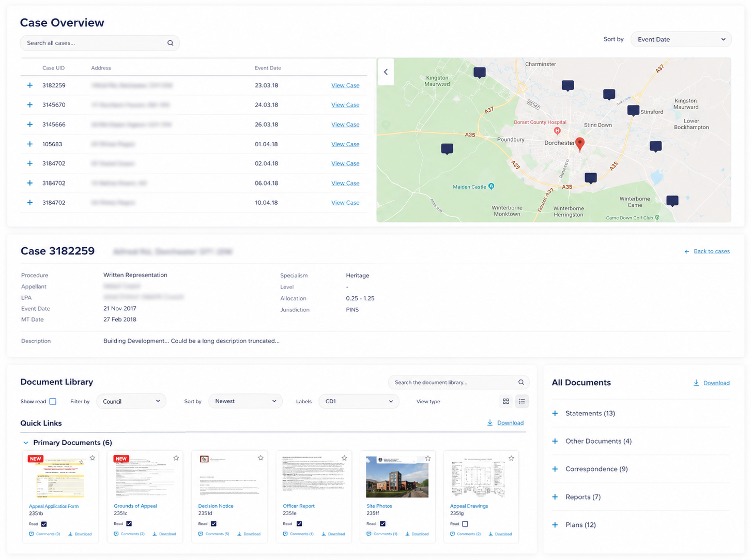Switch to list view type icon

click(x=522, y=401)
